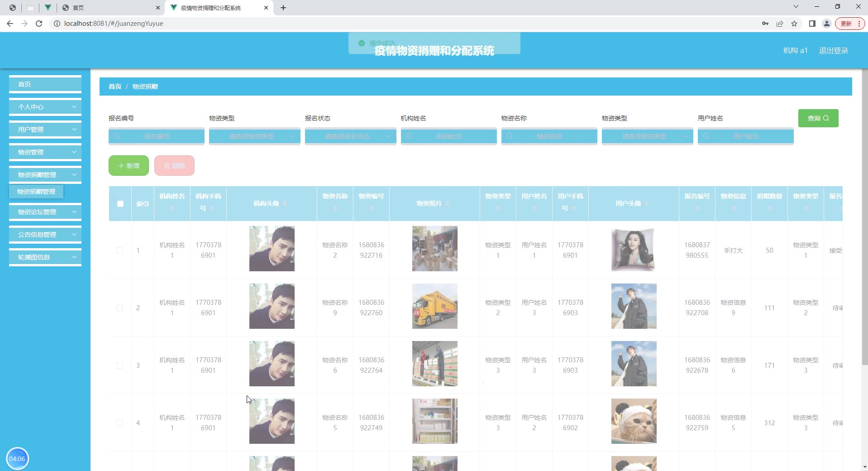Select the 物资捐赠管理 submenu item
This screenshot has height=471, width=868.
36,192
